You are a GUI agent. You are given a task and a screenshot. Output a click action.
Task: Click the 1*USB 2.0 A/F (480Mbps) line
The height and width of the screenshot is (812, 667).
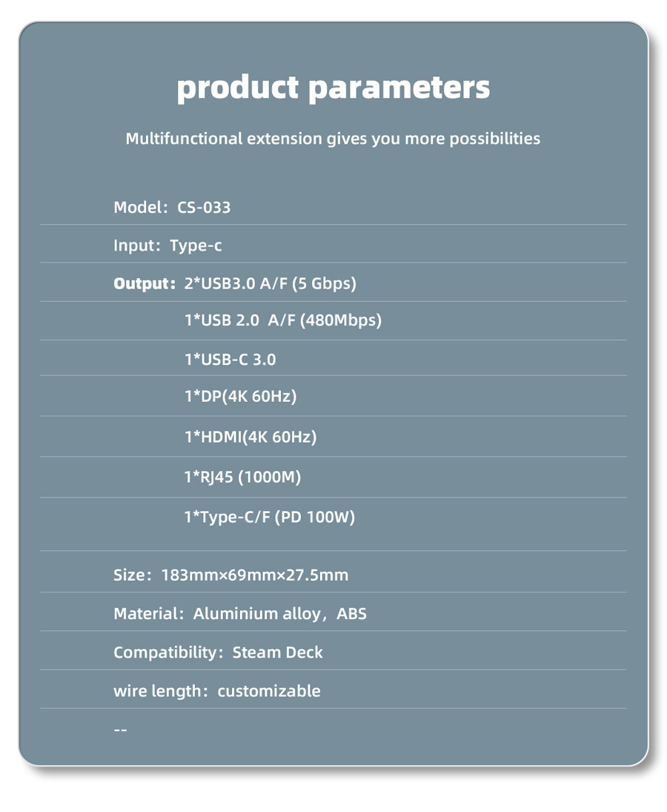(x=282, y=320)
